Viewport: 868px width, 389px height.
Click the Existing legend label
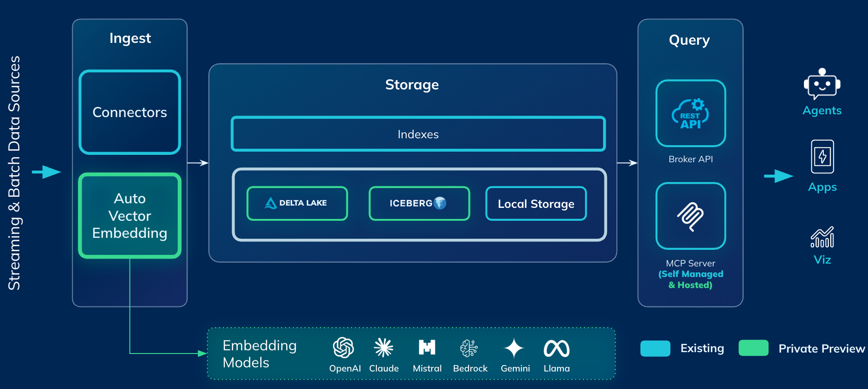(x=702, y=348)
